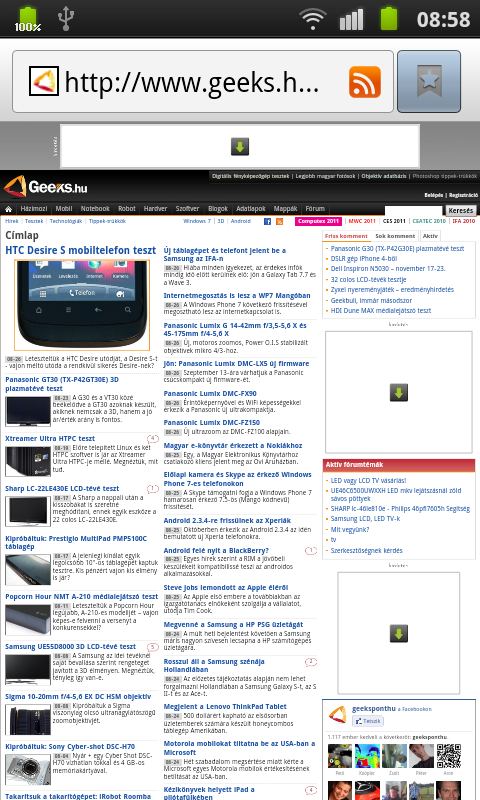Open Popcorn Hour NMT A-210 médialejátszó teszt
This screenshot has height=800, width=480.
(x=82, y=596)
